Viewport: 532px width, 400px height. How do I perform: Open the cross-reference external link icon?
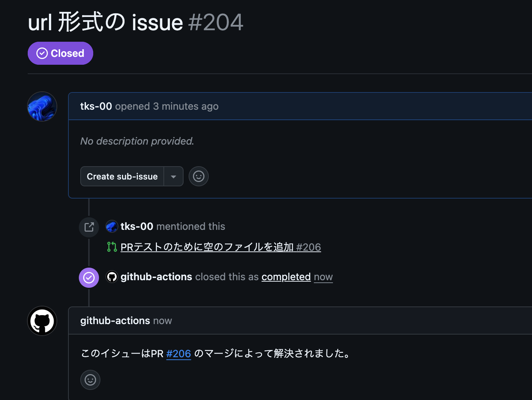[89, 227]
